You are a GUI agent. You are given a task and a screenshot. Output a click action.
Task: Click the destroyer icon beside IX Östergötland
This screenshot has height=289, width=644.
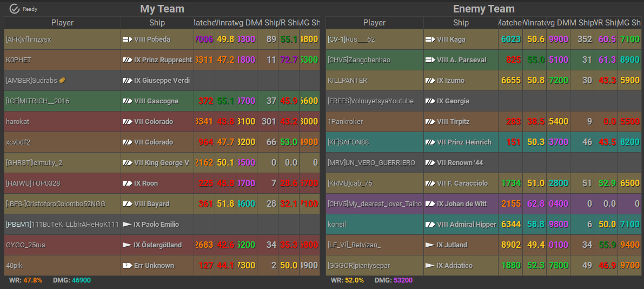pyautogui.click(x=128, y=245)
